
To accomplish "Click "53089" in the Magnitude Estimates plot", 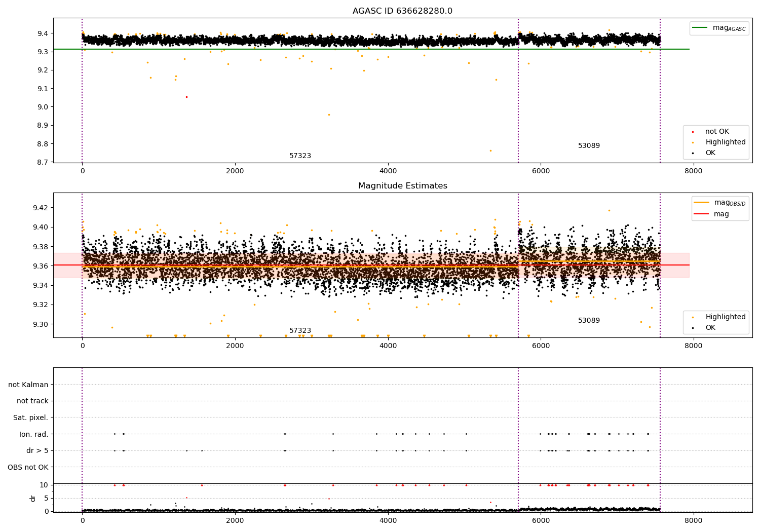I will tap(589, 321).
